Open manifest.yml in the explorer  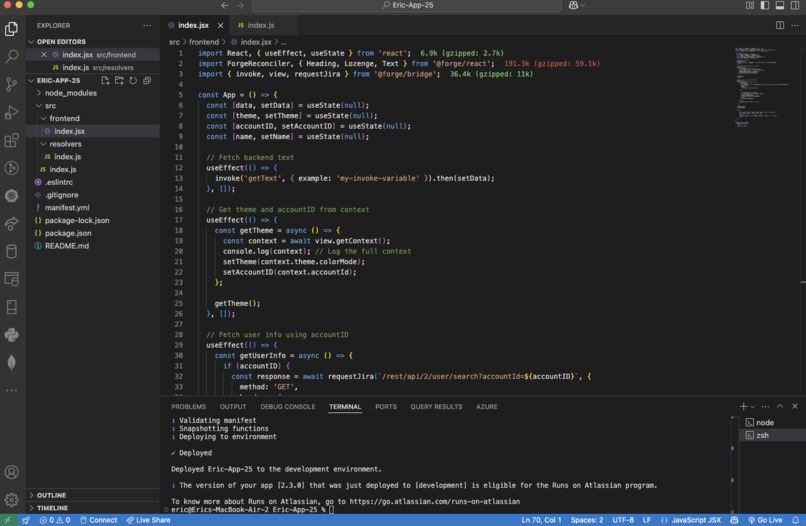tap(93, 208)
